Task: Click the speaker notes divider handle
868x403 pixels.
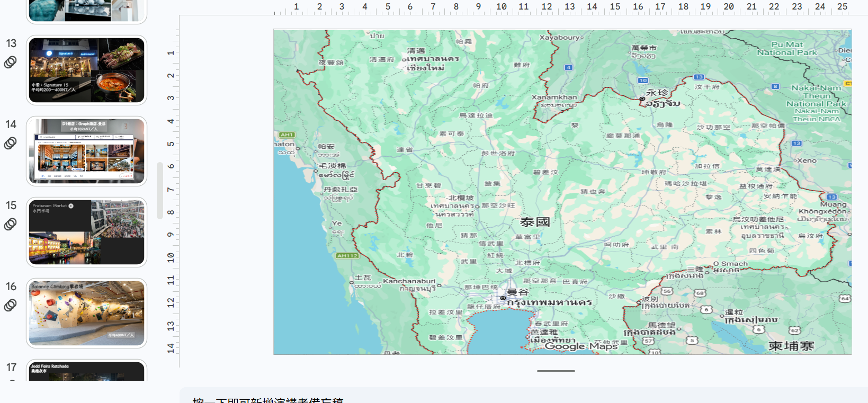Action: coord(556,371)
